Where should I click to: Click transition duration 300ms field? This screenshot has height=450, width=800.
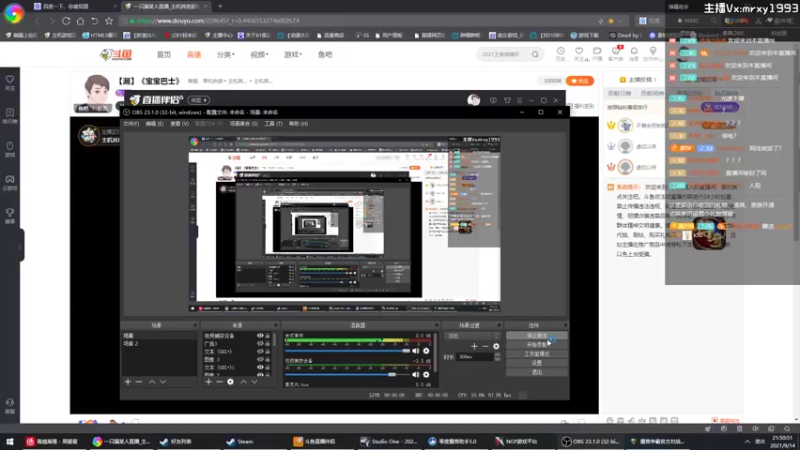click(x=476, y=357)
